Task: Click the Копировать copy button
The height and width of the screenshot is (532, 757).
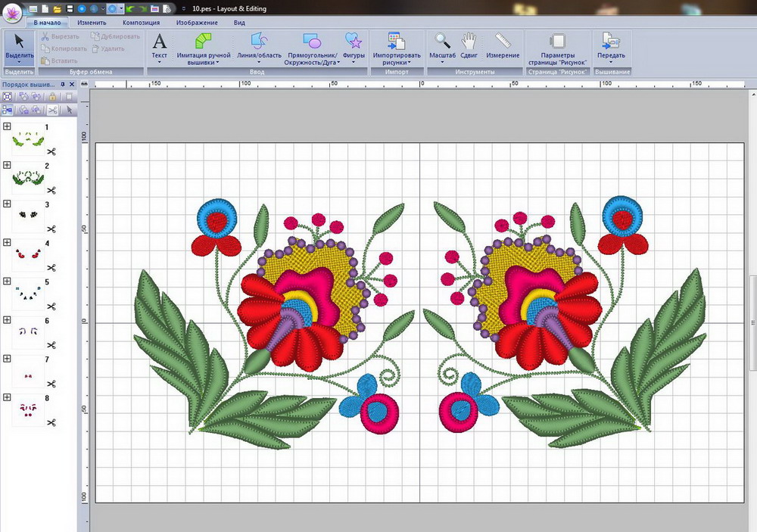Action: click(64, 48)
